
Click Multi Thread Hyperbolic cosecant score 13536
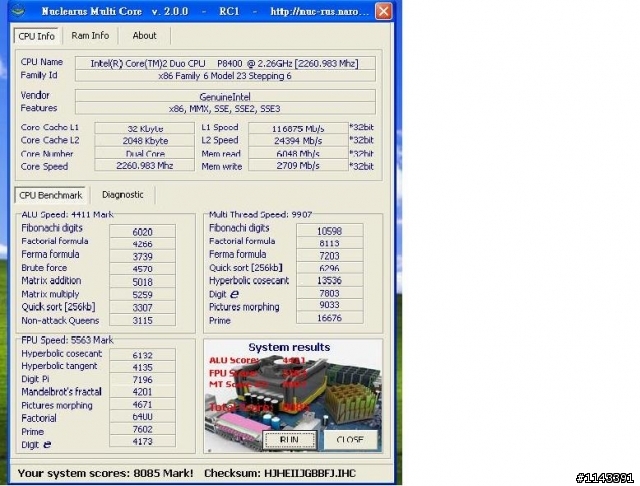point(329,280)
